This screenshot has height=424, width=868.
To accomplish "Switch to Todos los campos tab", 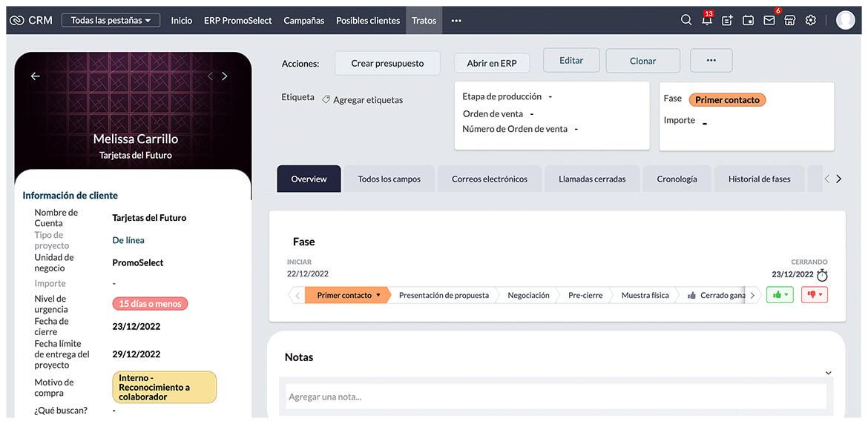I will pyautogui.click(x=389, y=179).
